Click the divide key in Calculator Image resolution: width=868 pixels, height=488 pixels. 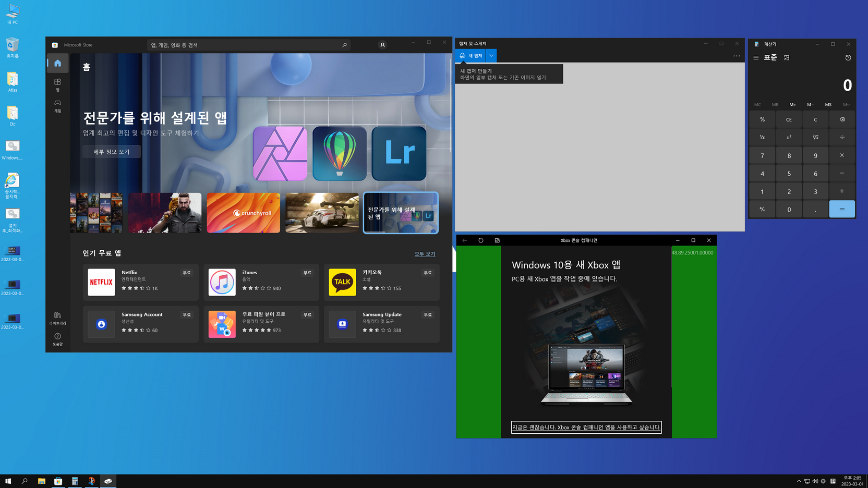(842, 137)
